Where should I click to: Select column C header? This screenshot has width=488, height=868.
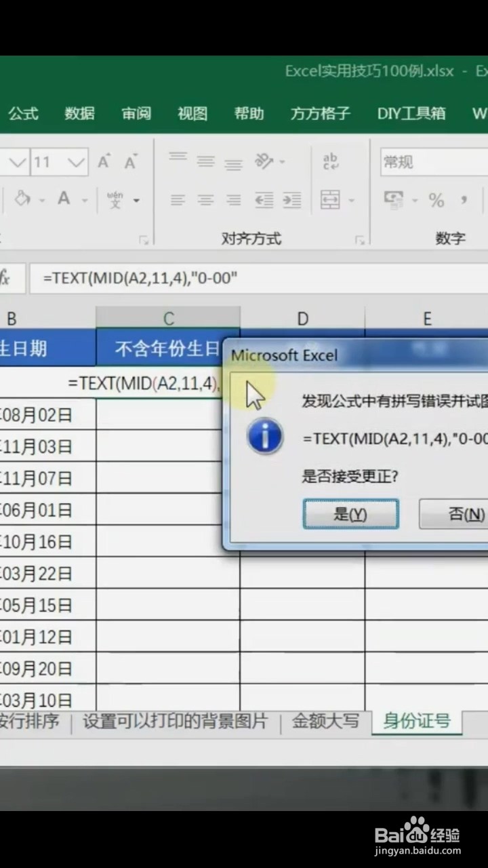point(168,318)
